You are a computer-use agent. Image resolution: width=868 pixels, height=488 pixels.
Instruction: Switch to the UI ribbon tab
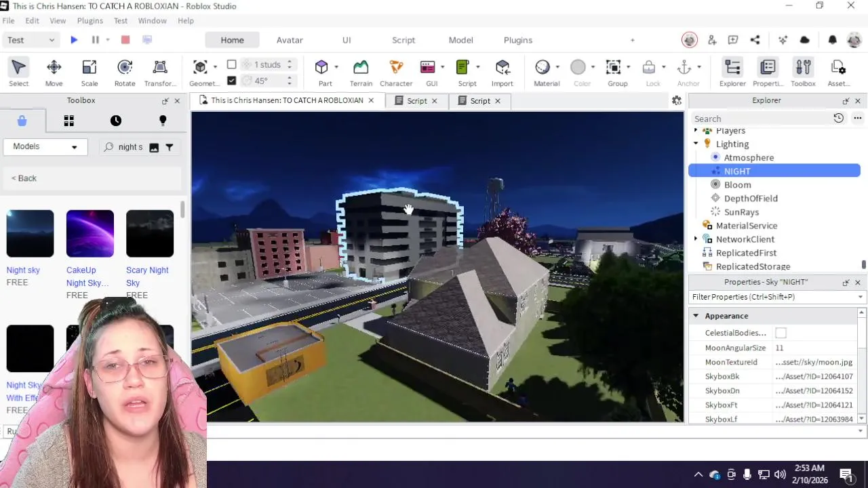point(347,40)
